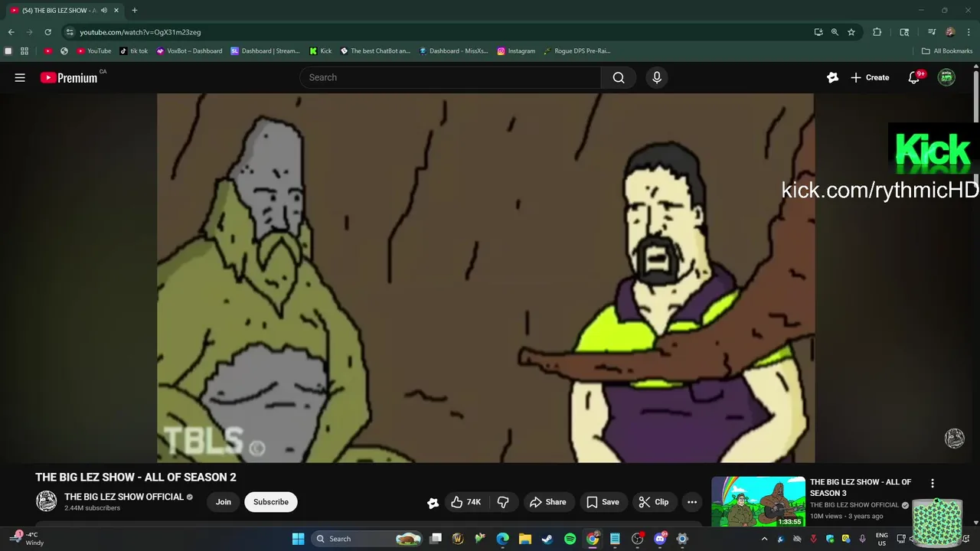Reload the page in Chrome

(x=47, y=32)
